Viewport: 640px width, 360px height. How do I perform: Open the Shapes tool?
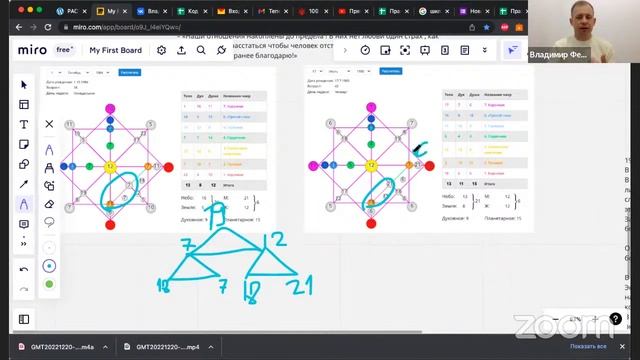click(x=24, y=164)
